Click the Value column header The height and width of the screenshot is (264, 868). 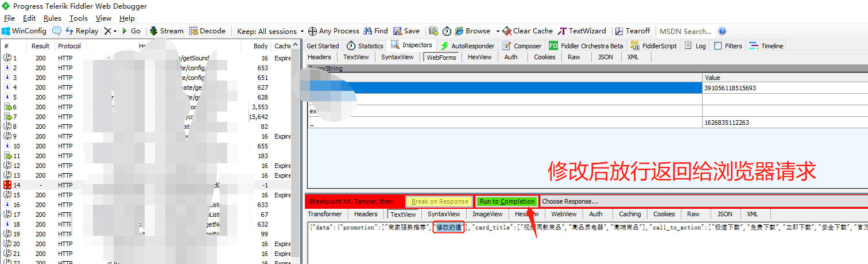point(785,78)
